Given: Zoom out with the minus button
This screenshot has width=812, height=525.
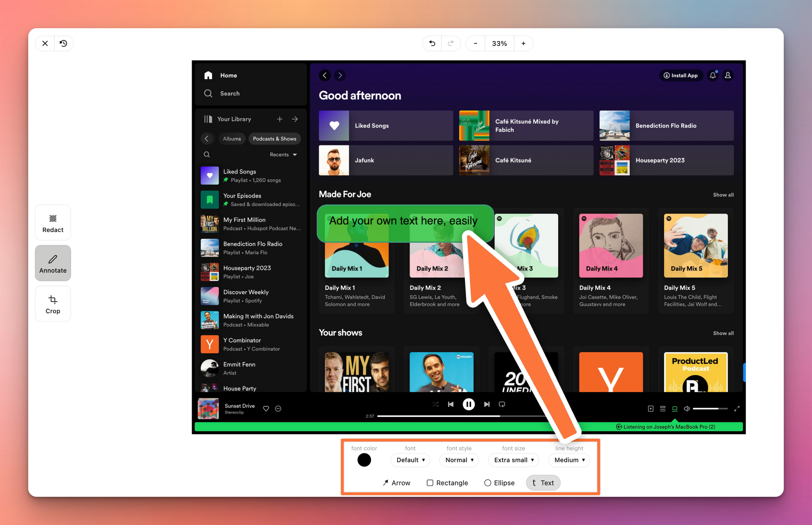Looking at the screenshot, I should click(475, 43).
